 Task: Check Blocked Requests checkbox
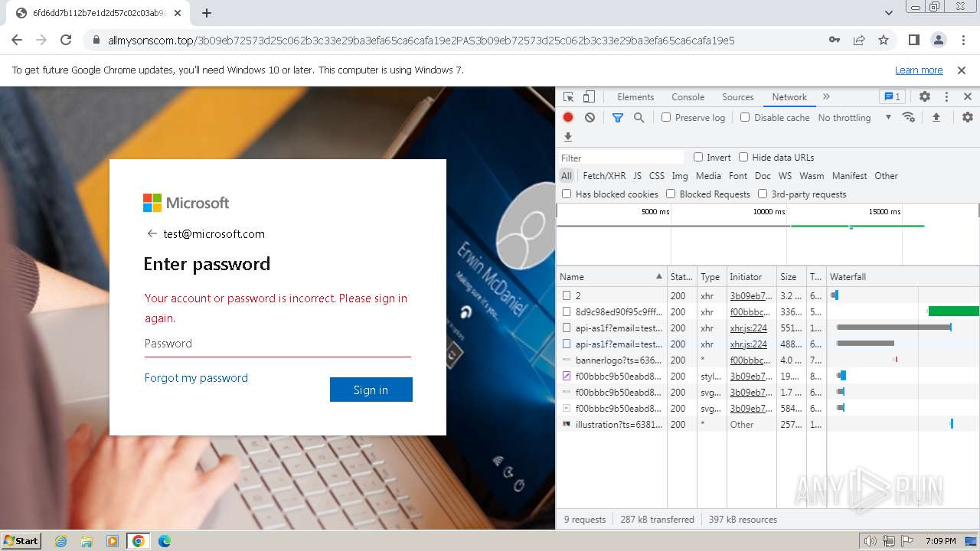(671, 194)
